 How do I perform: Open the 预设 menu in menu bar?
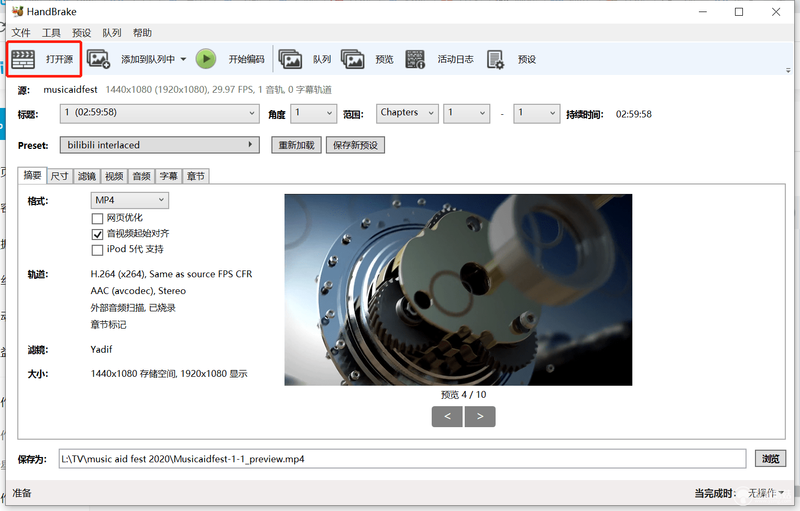pyautogui.click(x=82, y=33)
